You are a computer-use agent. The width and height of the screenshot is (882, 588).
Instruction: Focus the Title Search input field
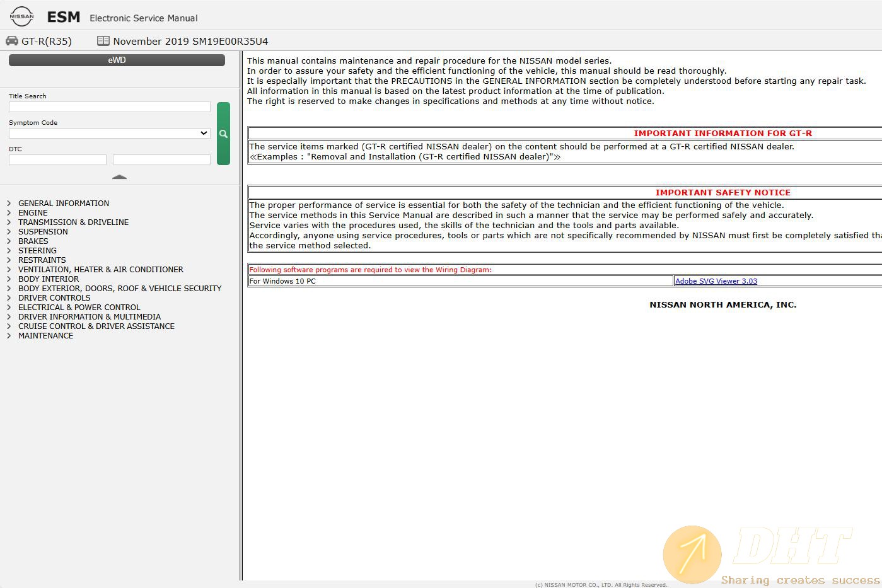[110, 107]
